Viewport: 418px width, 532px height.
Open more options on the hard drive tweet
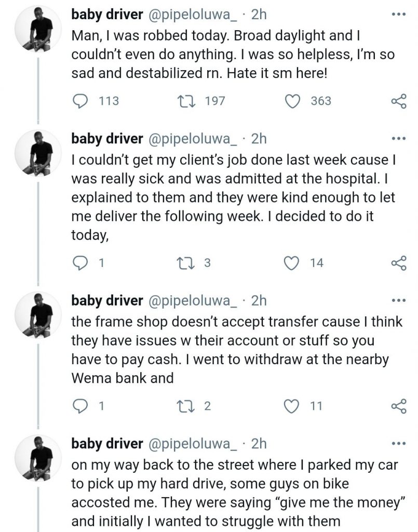398,444
